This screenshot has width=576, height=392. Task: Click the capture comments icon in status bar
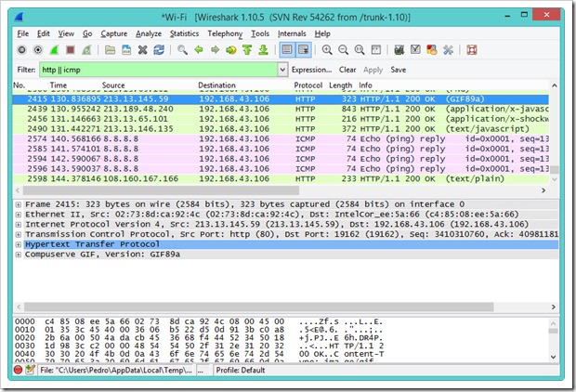click(30, 370)
